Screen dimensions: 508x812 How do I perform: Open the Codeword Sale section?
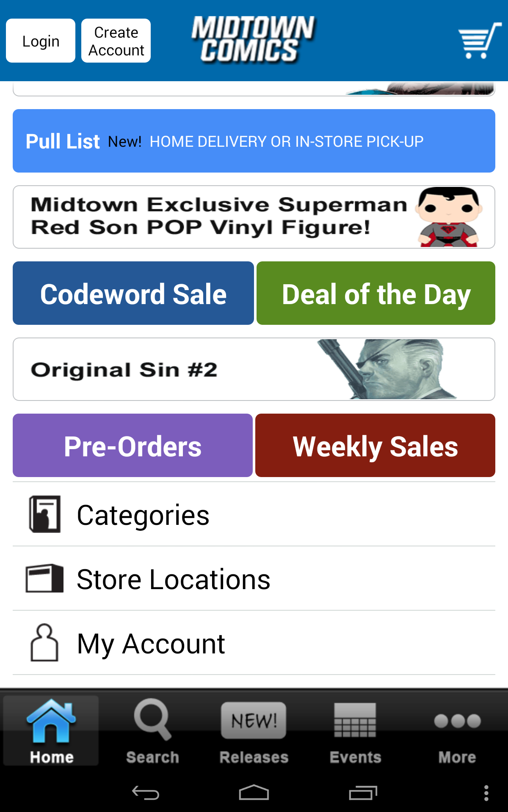tap(133, 294)
